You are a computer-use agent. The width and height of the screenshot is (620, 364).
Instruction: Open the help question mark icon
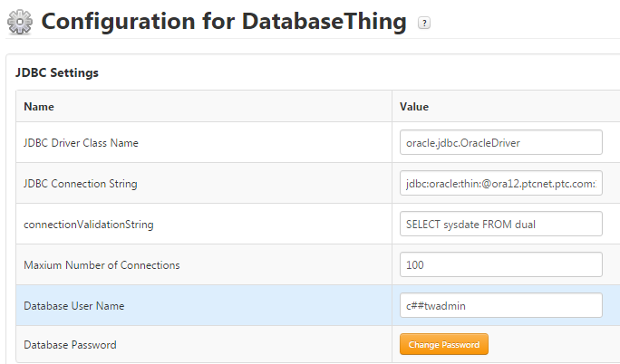(x=424, y=24)
